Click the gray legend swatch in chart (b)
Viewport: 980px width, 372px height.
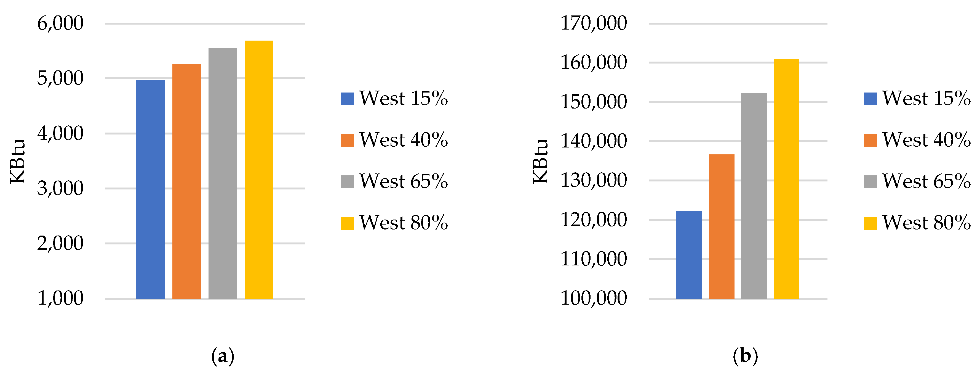[x=870, y=182]
